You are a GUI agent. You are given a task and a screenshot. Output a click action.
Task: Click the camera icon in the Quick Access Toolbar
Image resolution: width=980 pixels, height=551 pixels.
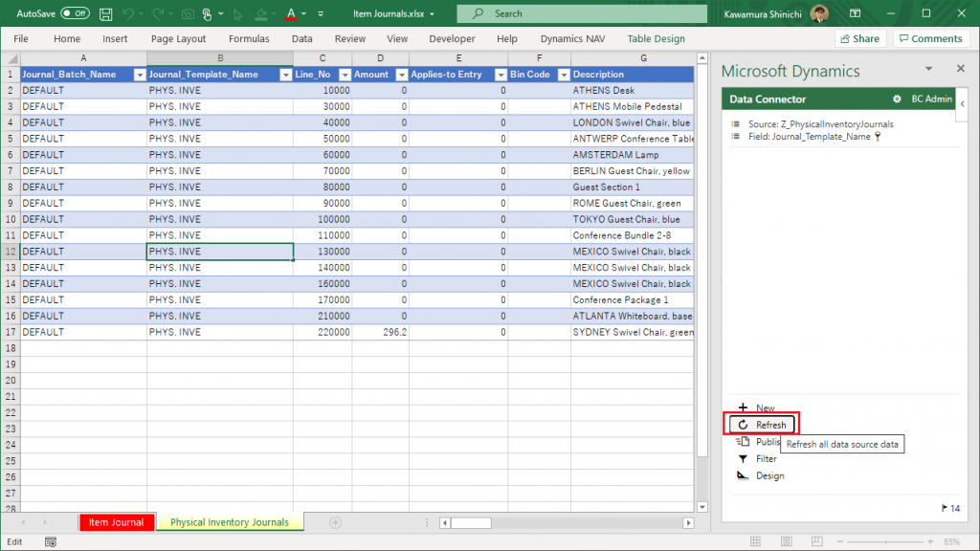(x=188, y=13)
